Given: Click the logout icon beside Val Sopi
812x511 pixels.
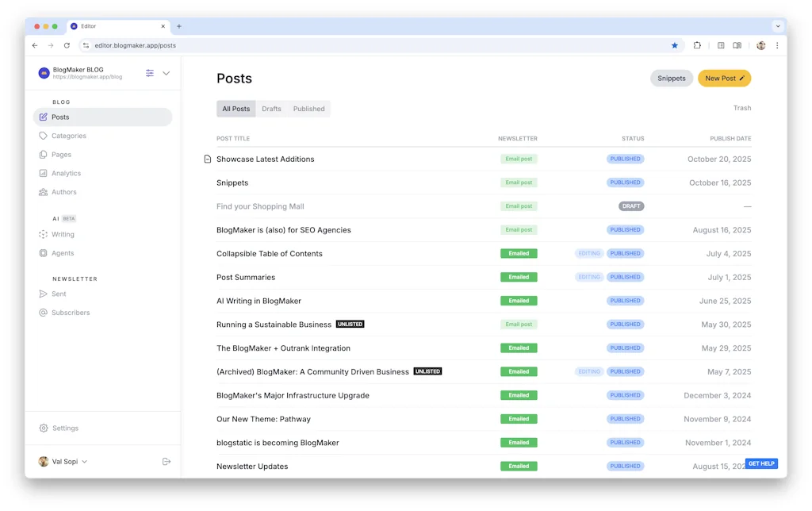Looking at the screenshot, I should [166, 461].
